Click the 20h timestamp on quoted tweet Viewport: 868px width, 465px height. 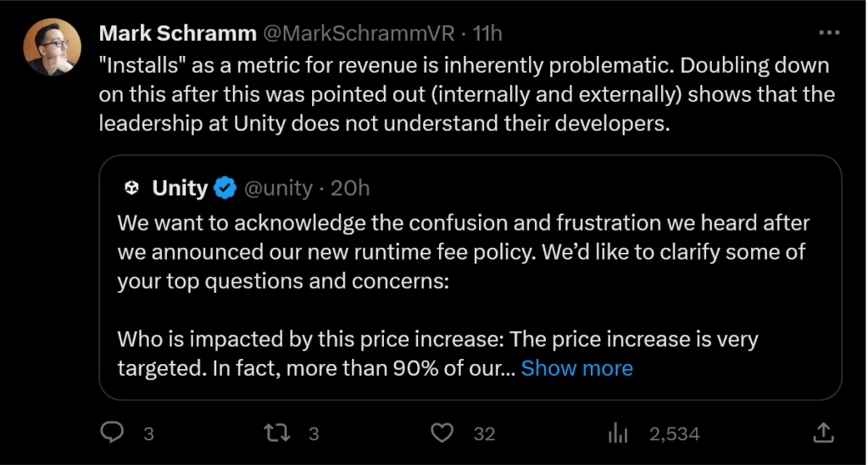pos(350,188)
